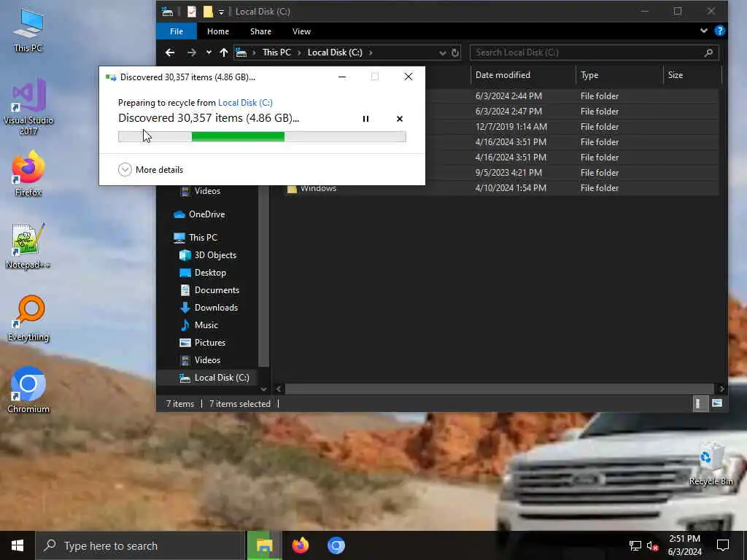Open Firefox desktop shortcut
The image size is (747, 560).
(28, 174)
